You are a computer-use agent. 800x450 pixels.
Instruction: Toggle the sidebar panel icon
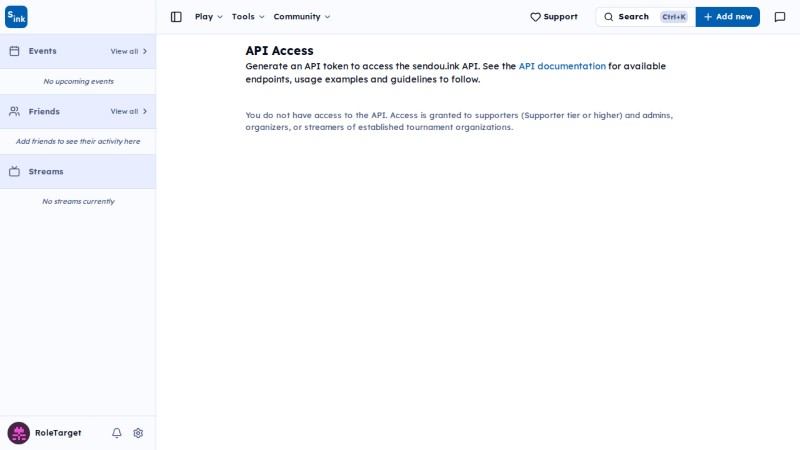(176, 17)
